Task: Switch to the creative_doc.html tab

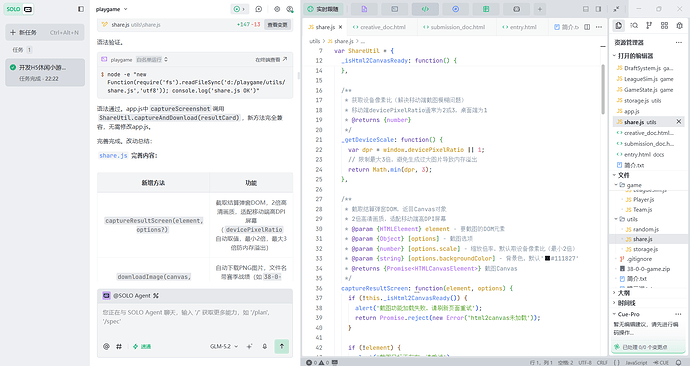Action: click(379, 27)
